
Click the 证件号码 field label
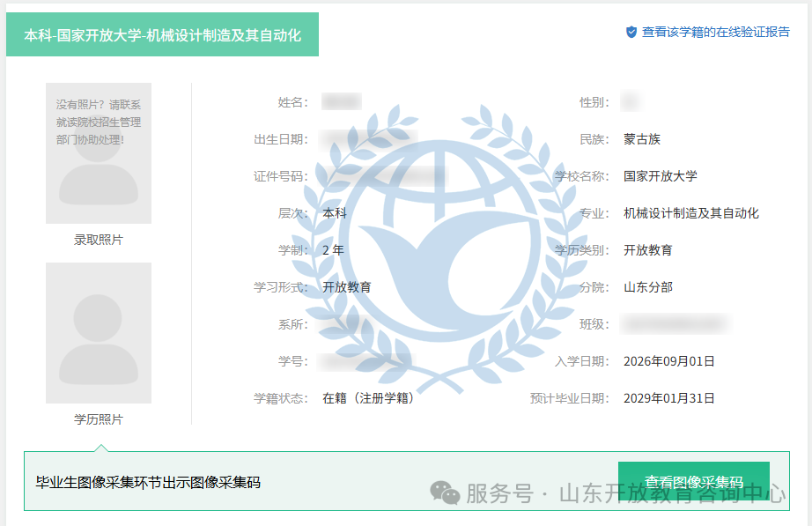click(281, 176)
